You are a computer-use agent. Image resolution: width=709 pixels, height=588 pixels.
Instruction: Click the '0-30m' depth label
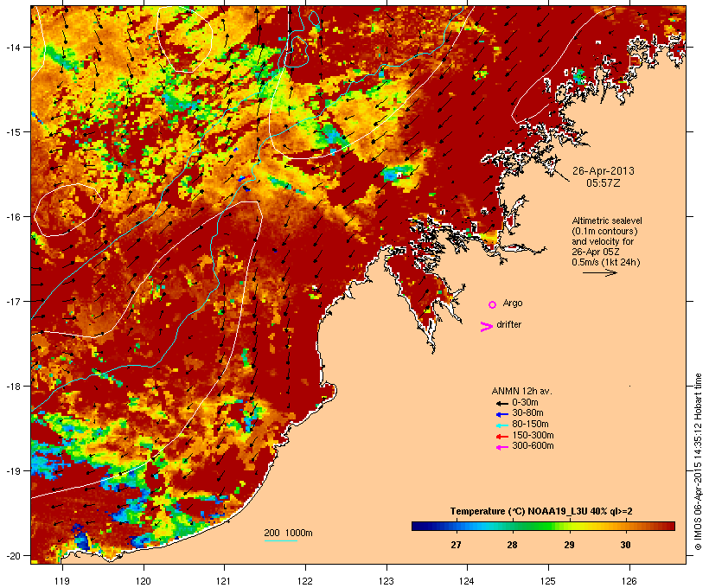point(525,403)
